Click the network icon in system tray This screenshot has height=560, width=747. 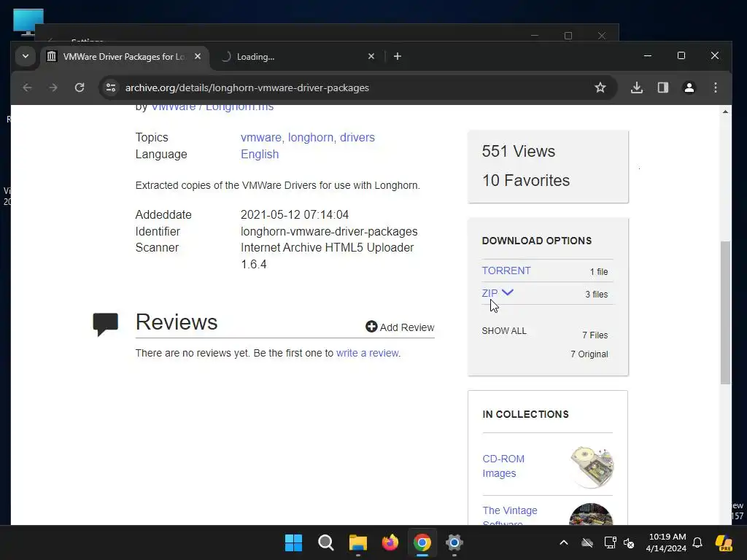point(610,542)
